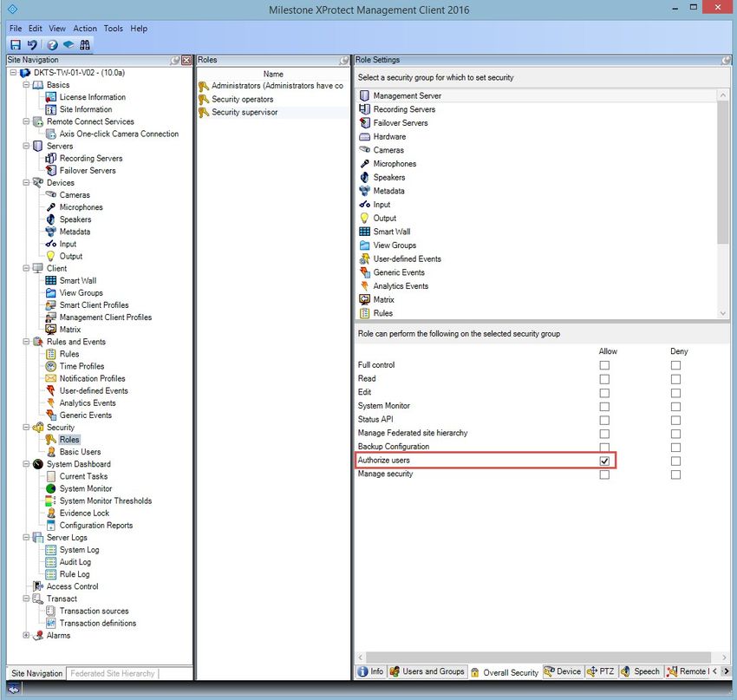Allow Full control for the role
Screen dimensions: 737x700
tap(604, 365)
